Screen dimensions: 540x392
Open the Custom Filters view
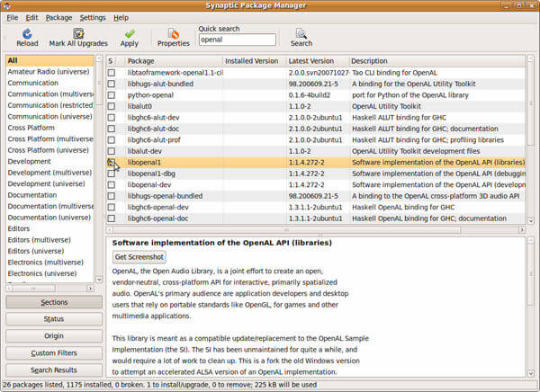[54, 352]
